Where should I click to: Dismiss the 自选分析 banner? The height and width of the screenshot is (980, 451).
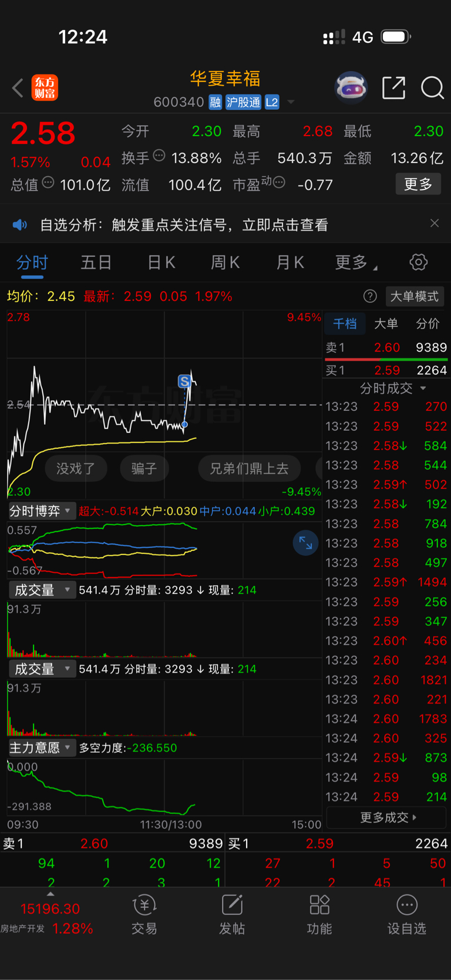[435, 223]
